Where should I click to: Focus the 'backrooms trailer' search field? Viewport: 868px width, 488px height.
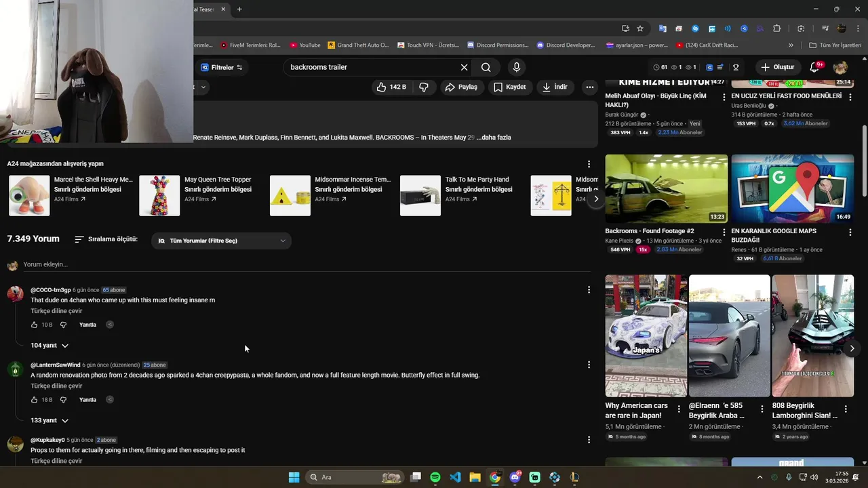[372, 67]
